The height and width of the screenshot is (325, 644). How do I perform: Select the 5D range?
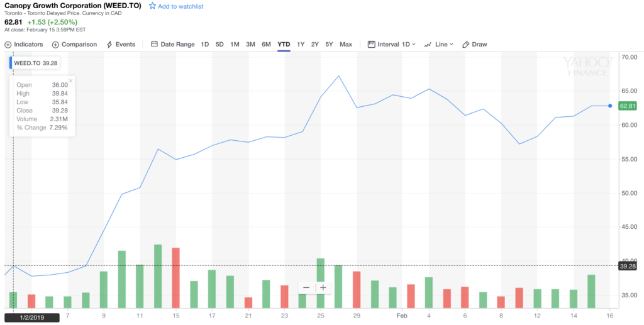coord(219,44)
